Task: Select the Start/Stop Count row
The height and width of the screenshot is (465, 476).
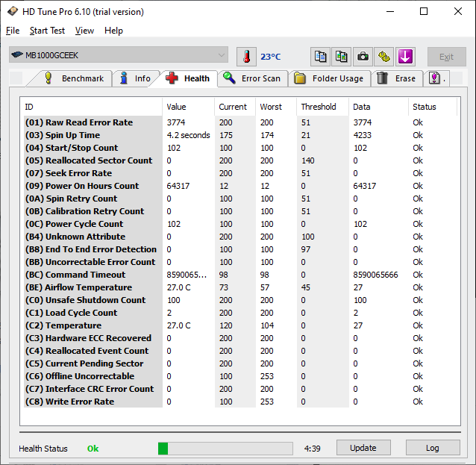Action: 240,148
